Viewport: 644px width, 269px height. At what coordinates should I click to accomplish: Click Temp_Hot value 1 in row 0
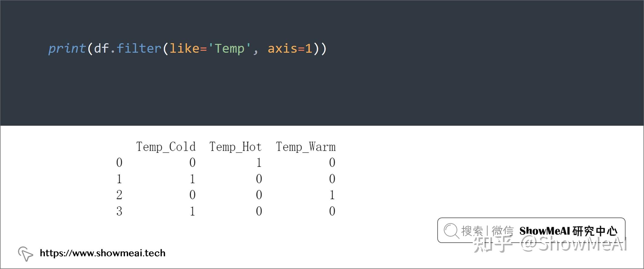[259, 163]
